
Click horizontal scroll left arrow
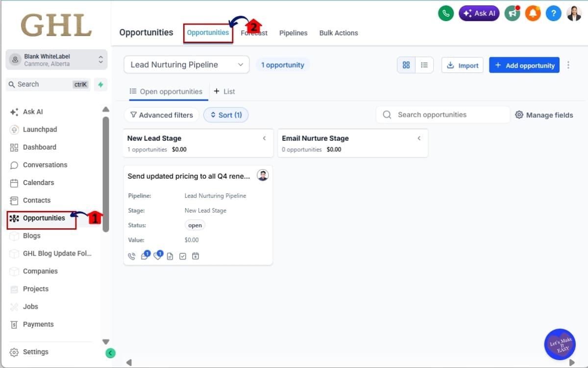(129, 363)
